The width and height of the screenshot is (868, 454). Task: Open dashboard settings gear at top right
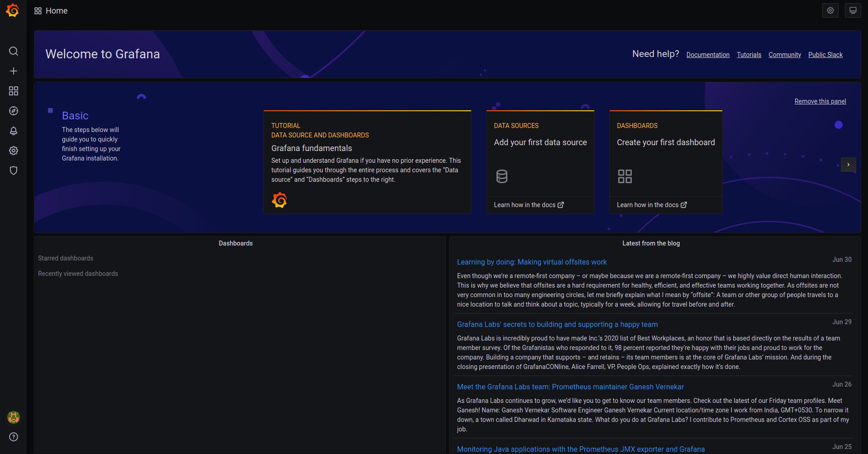830,10
